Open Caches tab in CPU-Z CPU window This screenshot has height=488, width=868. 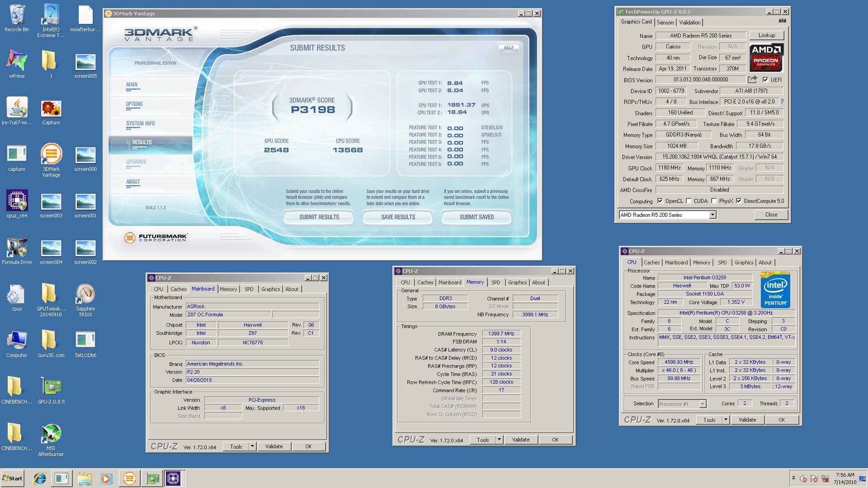(652, 263)
